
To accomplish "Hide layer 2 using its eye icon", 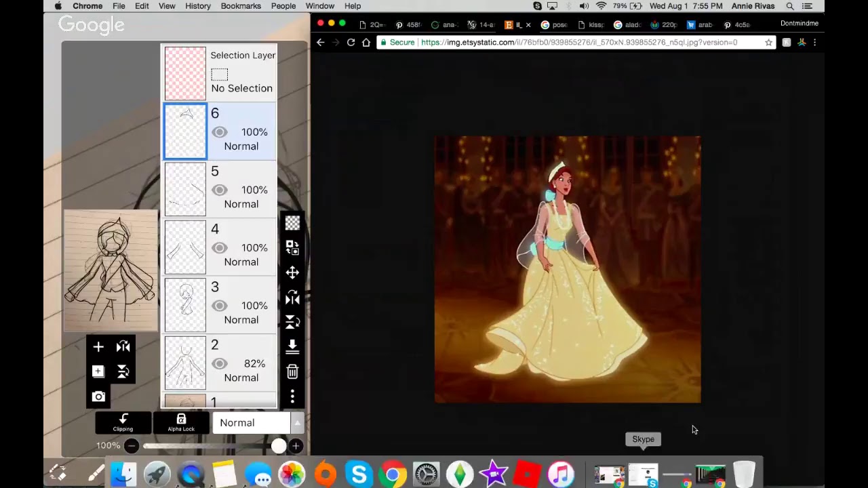I will pyautogui.click(x=219, y=363).
